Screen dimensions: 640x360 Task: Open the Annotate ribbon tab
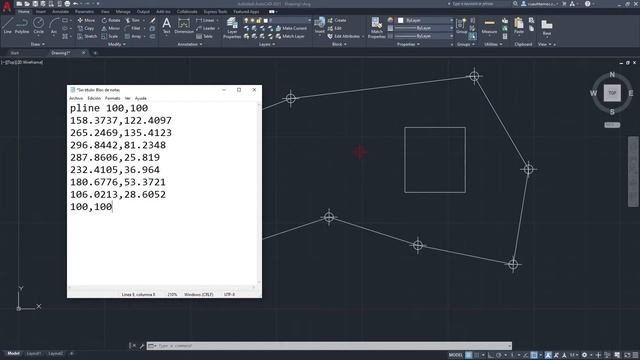pos(60,11)
